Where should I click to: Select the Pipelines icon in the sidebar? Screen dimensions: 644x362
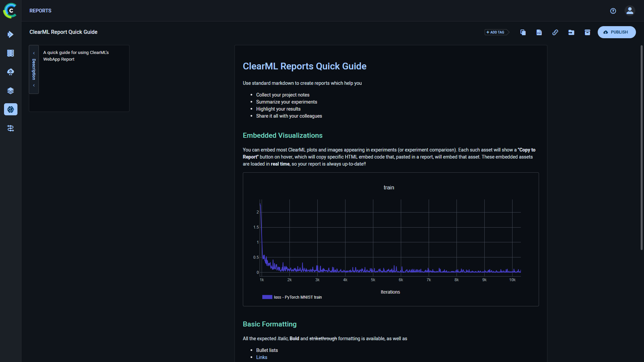coord(11,128)
